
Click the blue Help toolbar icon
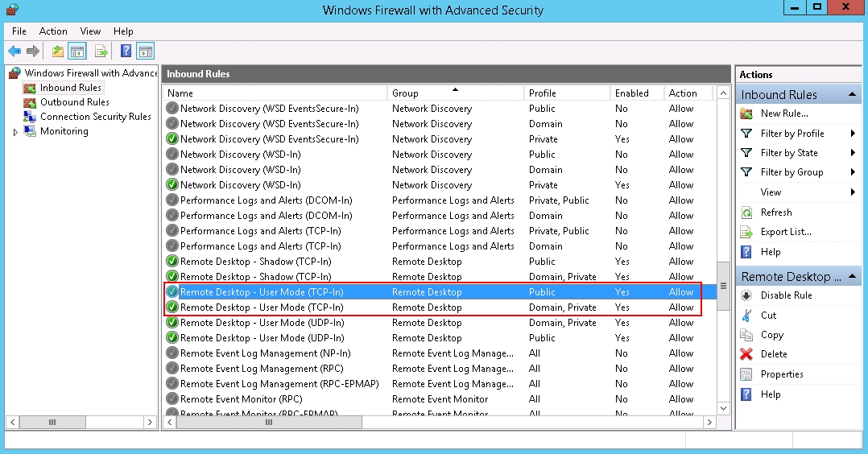pos(126,52)
